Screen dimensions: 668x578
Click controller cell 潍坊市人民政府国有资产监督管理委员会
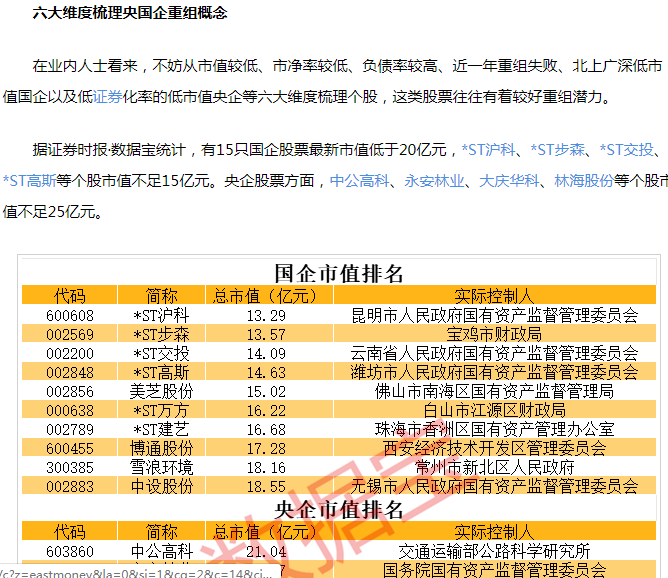point(494,373)
